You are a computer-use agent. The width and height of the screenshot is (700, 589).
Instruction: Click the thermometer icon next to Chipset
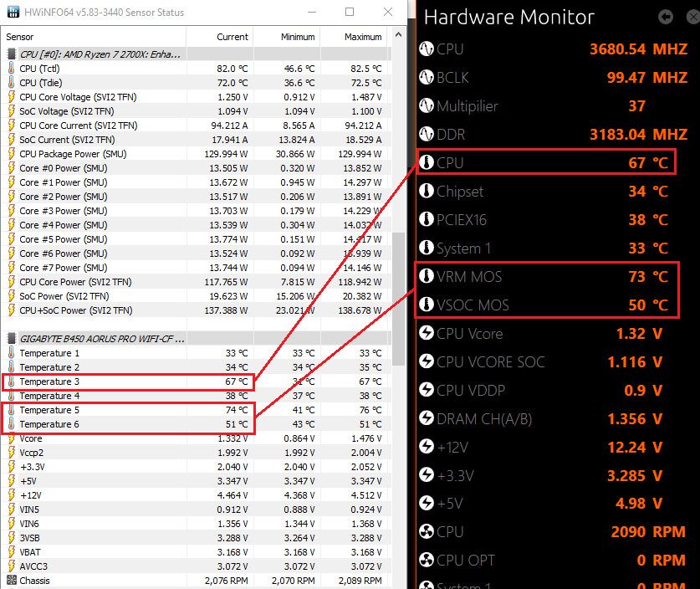pyautogui.click(x=427, y=192)
